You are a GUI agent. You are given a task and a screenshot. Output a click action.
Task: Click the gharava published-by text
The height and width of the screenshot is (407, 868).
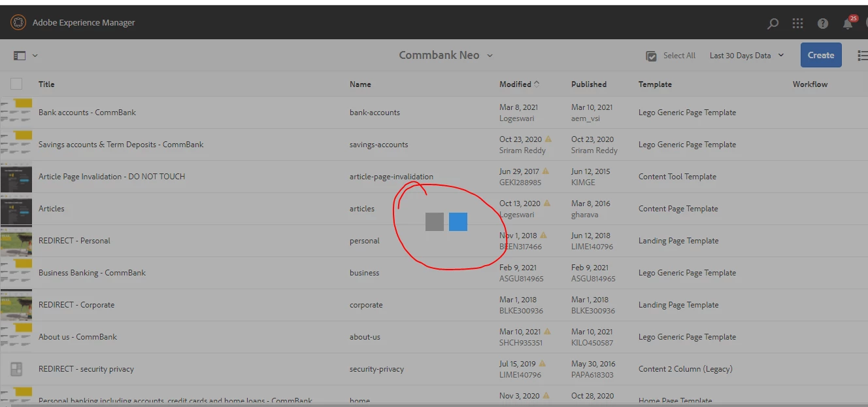586,215
